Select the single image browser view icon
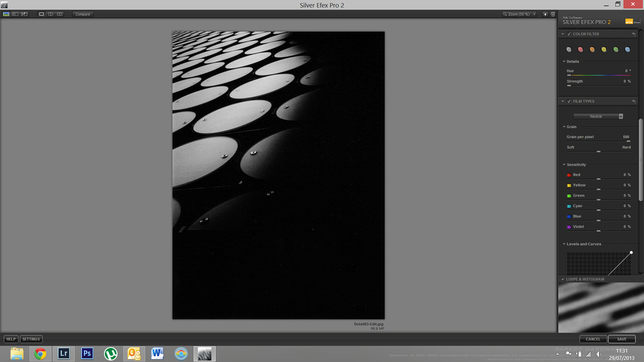Screen dimensions: 644x362 click(6, 14)
